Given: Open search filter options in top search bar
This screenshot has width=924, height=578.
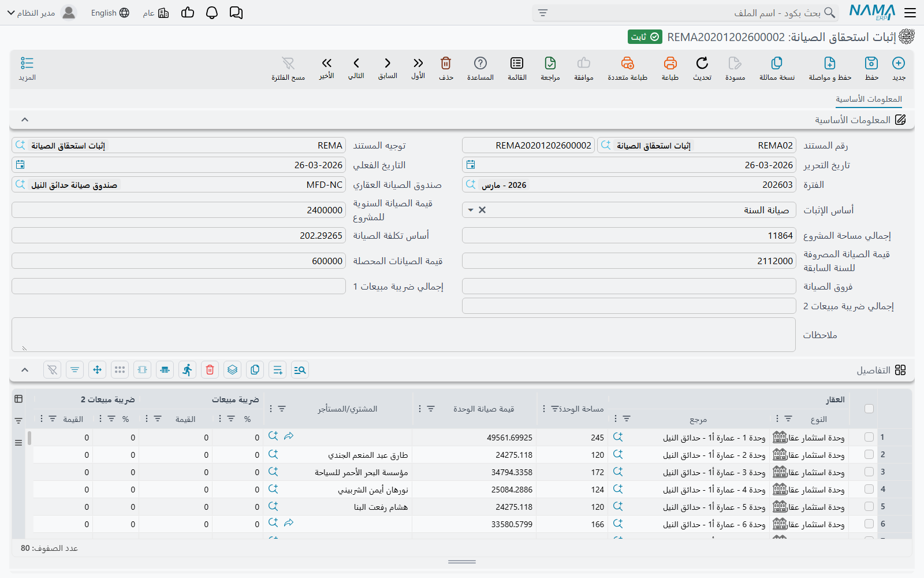Looking at the screenshot, I should [x=543, y=13].
